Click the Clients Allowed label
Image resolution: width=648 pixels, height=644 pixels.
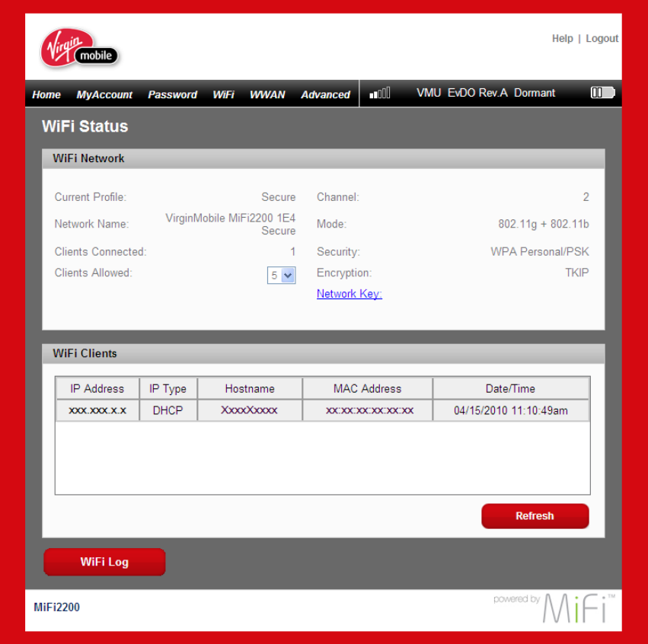click(94, 273)
